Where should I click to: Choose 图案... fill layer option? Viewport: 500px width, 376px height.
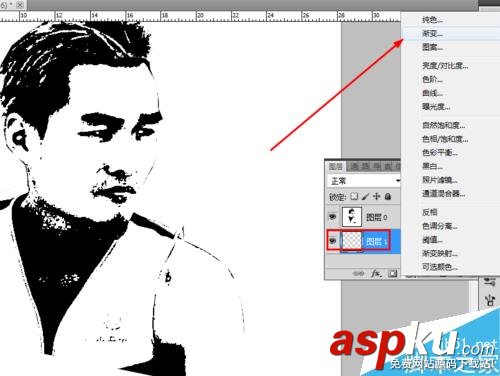433,47
